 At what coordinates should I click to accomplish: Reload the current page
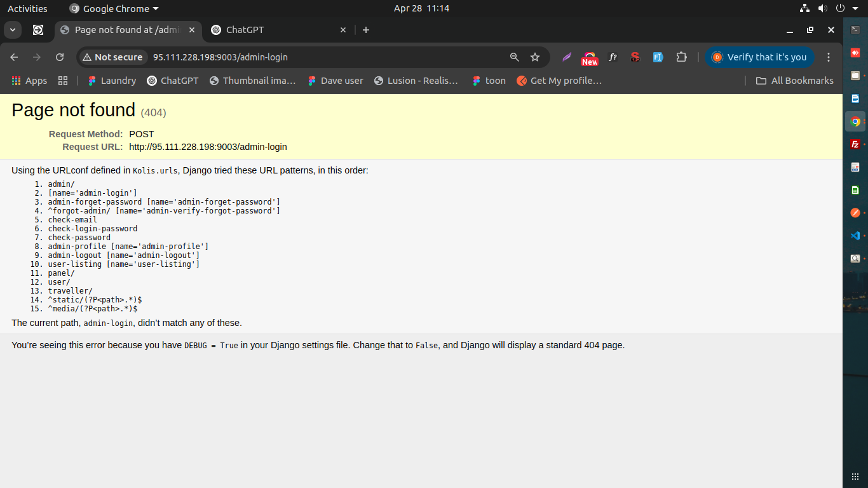tap(60, 57)
